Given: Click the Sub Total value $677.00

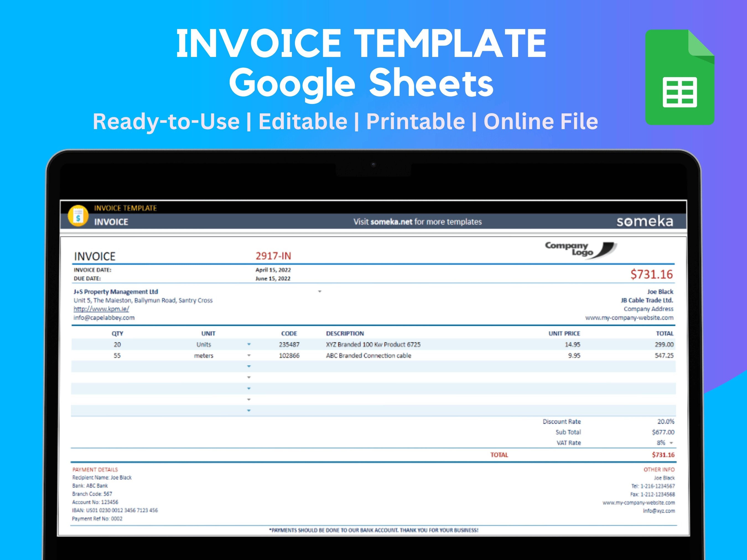Looking at the screenshot, I should (663, 432).
